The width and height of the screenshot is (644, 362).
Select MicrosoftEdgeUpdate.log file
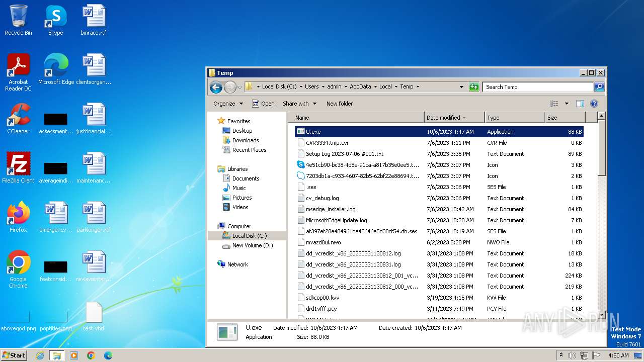tap(439, 220)
